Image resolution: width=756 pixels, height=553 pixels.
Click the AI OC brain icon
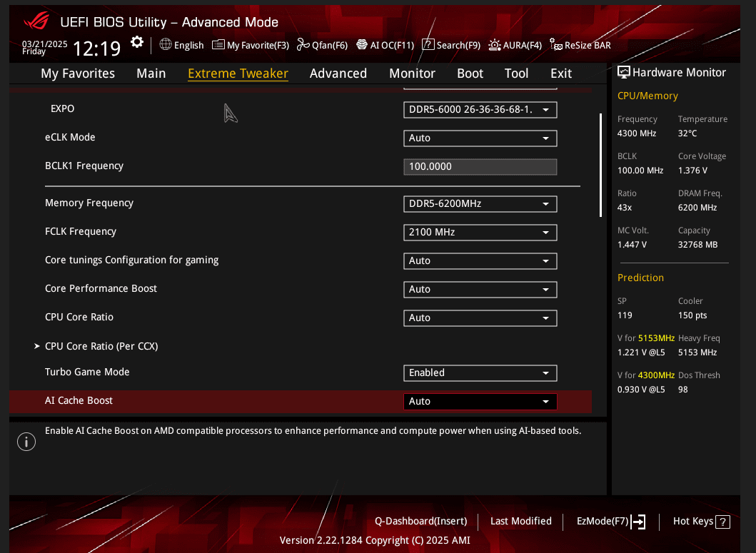click(x=362, y=45)
